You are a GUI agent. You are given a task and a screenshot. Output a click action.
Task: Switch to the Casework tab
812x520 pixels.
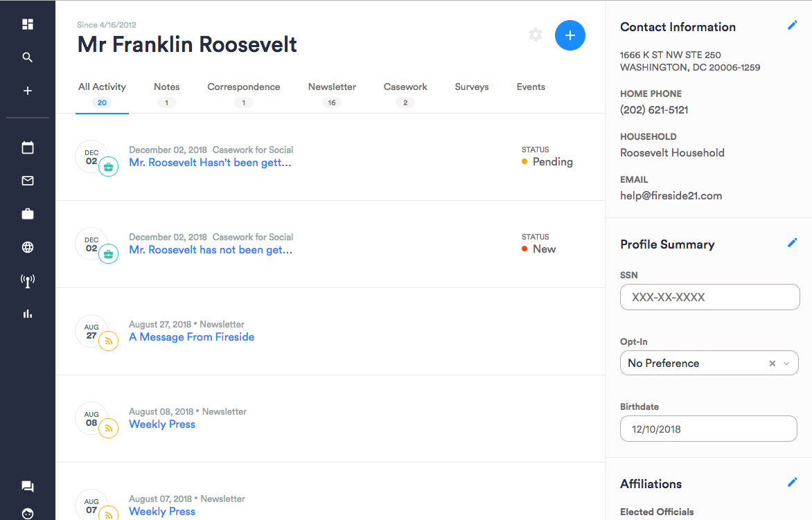(x=405, y=87)
